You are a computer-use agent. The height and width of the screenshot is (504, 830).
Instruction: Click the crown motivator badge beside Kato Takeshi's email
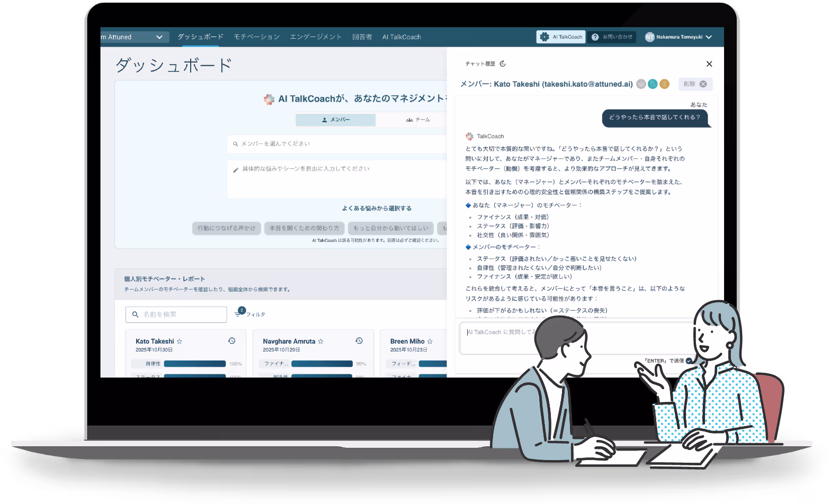point(640,84)
